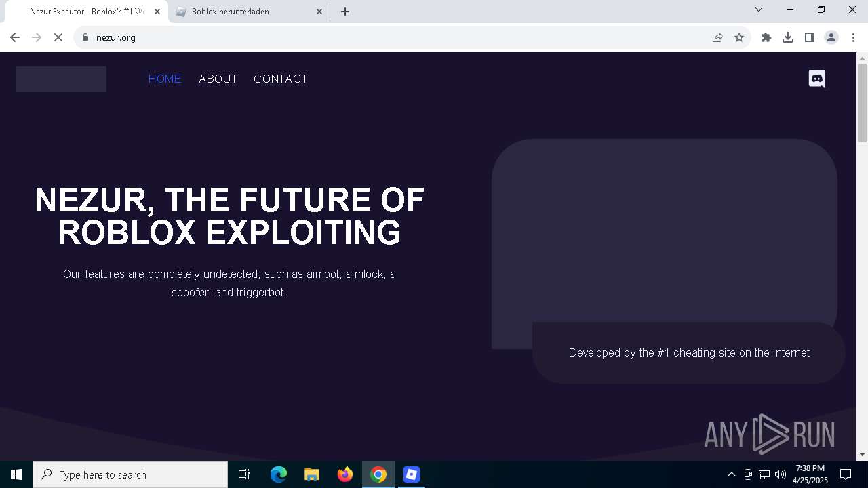The image size is (868, 488).
Task: Switch to the Roblox herunterladen tab
Action: click(x=248, y=12)
